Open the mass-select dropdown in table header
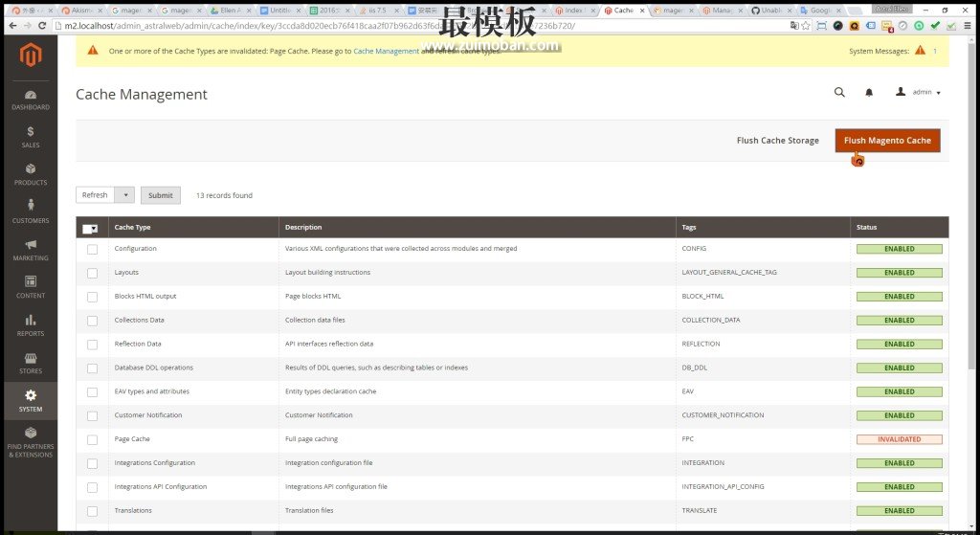 [91, 229]
